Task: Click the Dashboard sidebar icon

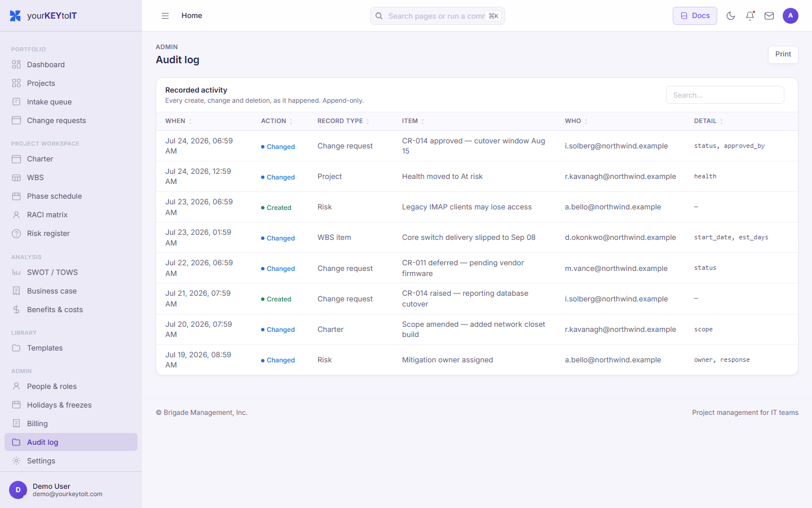Action: coord(16,64)
